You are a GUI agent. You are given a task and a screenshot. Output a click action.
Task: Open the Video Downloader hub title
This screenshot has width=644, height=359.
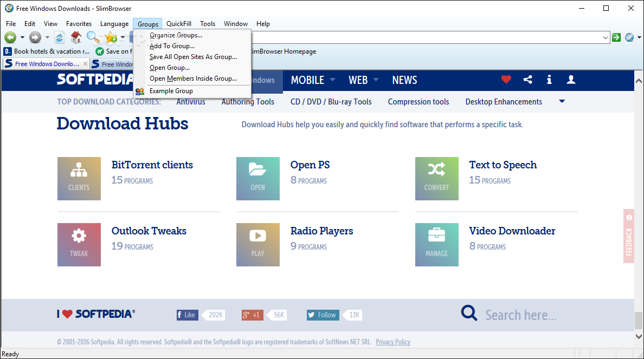pyautogui.click(x=512, y=231)
